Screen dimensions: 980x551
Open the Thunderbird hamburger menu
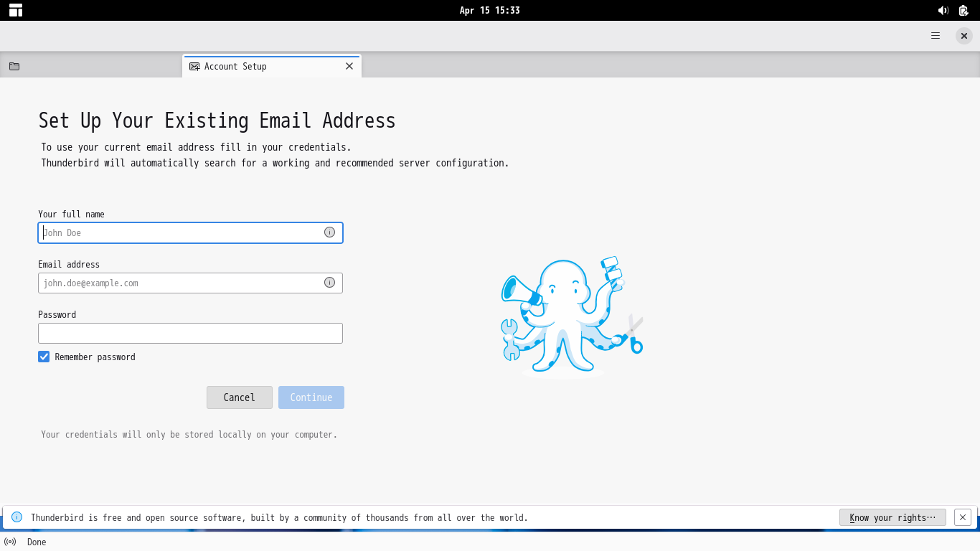pyautogui.click(x=936, y=36)
